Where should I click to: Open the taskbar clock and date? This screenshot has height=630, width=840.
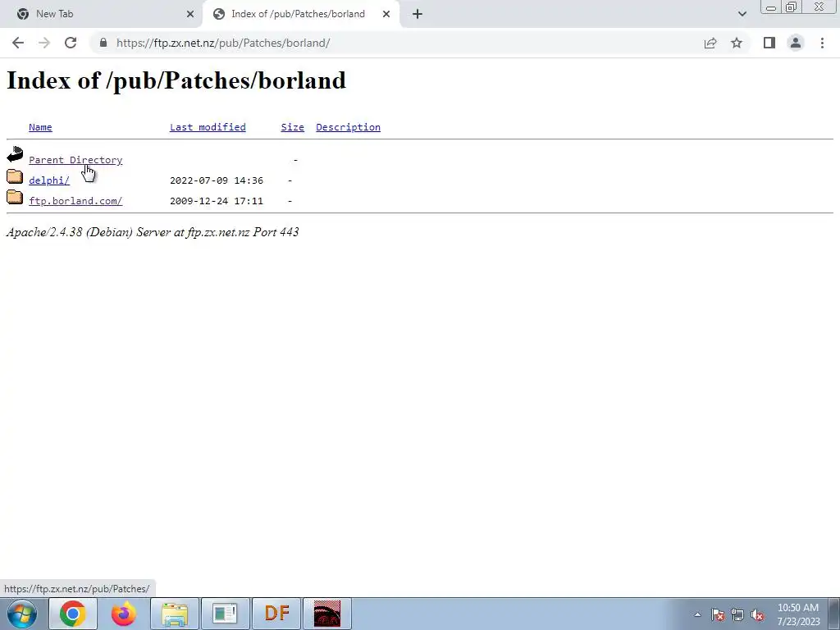pyautogui.click(x=798, y=614)
